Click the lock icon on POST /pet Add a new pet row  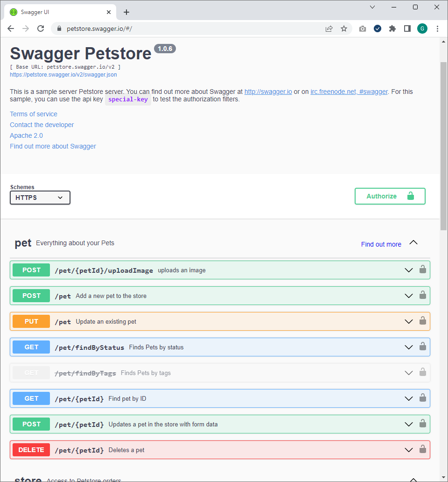[x=422, y=295]
